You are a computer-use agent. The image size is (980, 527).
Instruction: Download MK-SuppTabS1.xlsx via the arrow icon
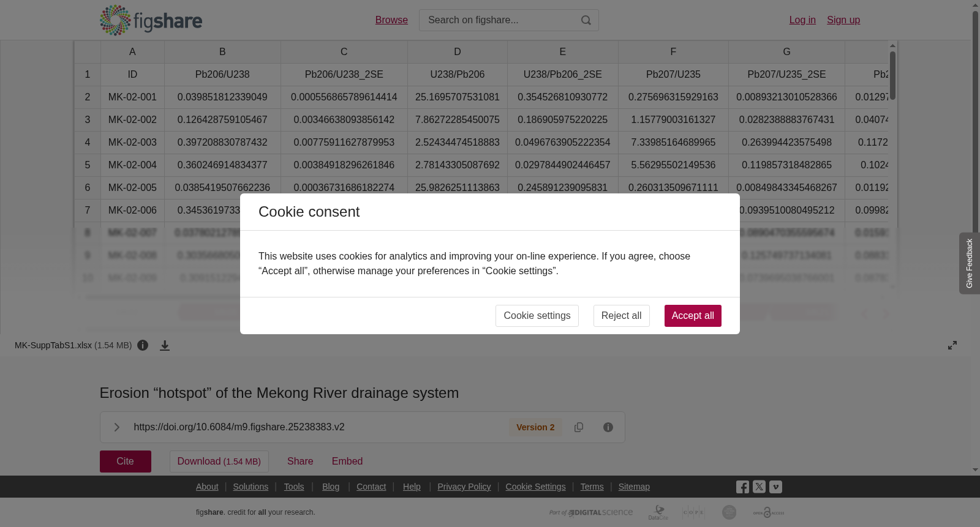click(x=165, y=345)
